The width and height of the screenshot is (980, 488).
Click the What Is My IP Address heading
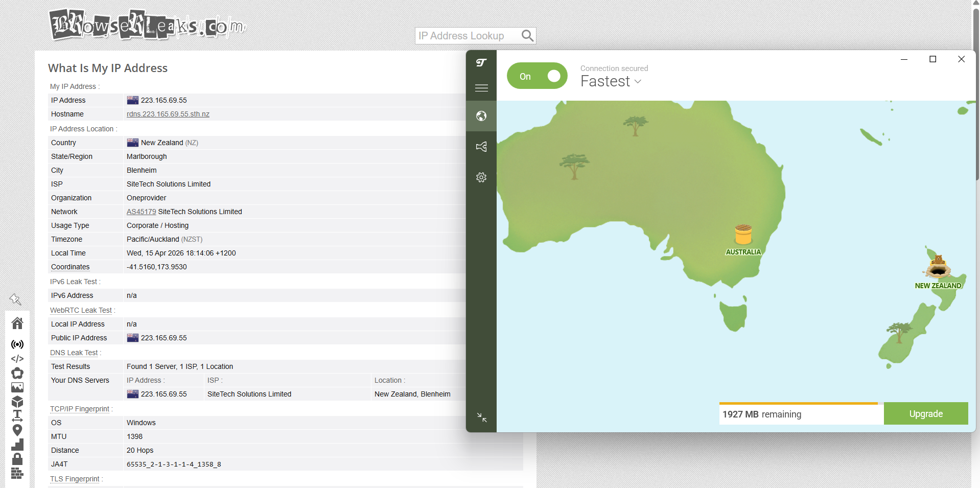pos(108,68)
